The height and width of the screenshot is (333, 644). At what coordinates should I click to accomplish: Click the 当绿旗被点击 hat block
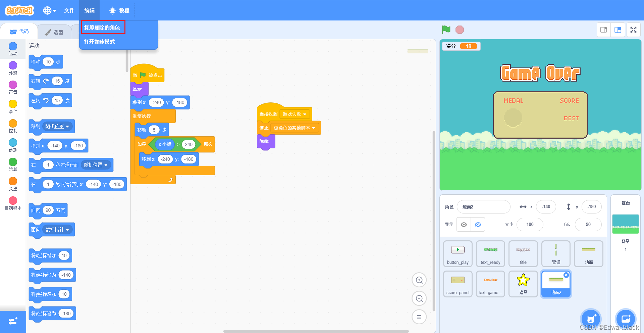[x=147, y=74]
